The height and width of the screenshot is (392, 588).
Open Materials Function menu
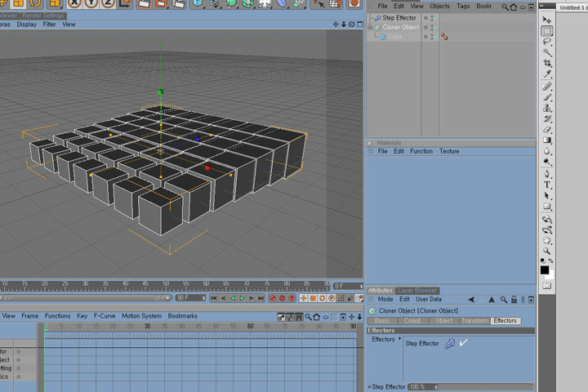coord(421,151)
